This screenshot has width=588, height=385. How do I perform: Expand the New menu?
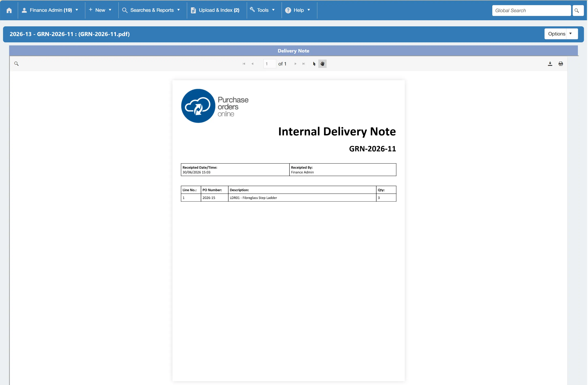(x=100, y=10)
